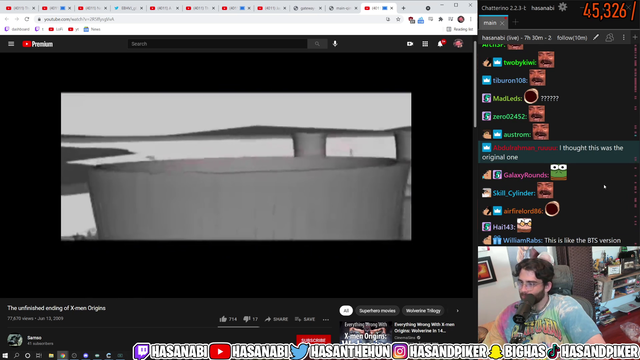Bookmark this page with the star icon
Image resolution: width=640 pixels, height=360 pixels.
(398, 19)
